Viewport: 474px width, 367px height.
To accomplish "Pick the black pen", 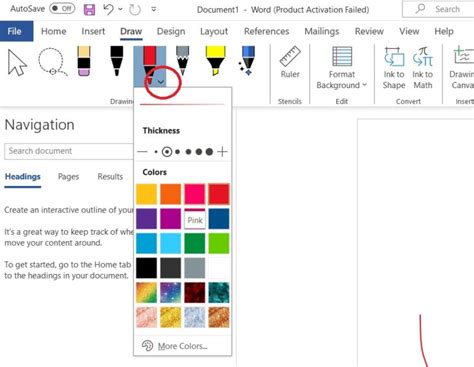I will pos(117,61).
